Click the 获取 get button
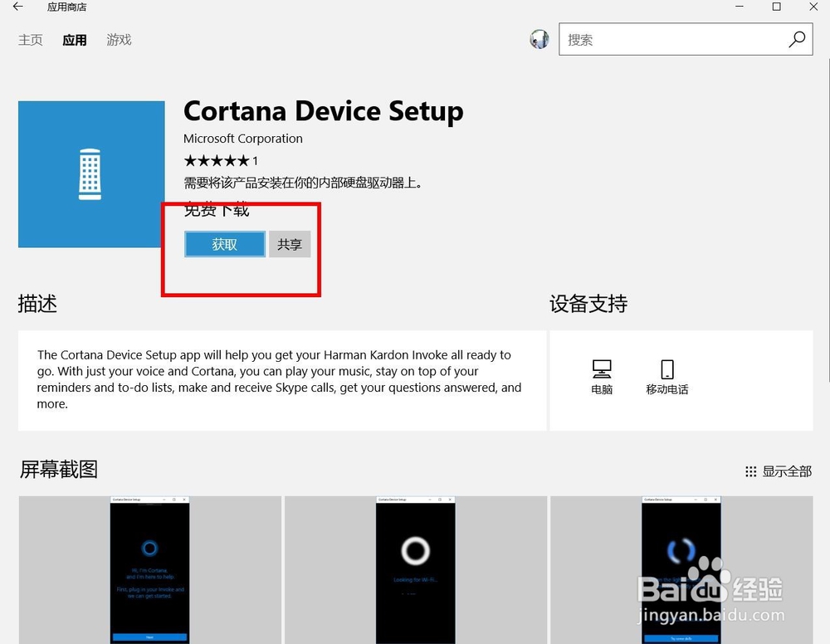Screen dimensions: 830x644 (x=224, y=244)
